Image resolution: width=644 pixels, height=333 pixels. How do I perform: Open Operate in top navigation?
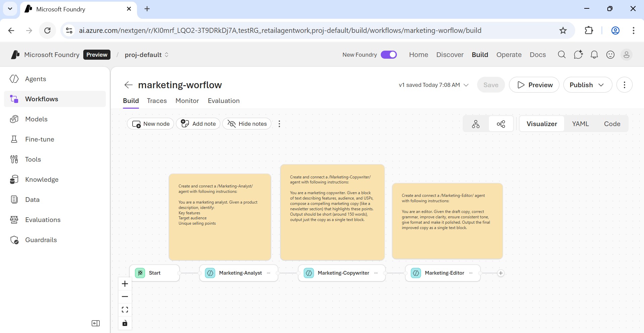coord(509,55)
